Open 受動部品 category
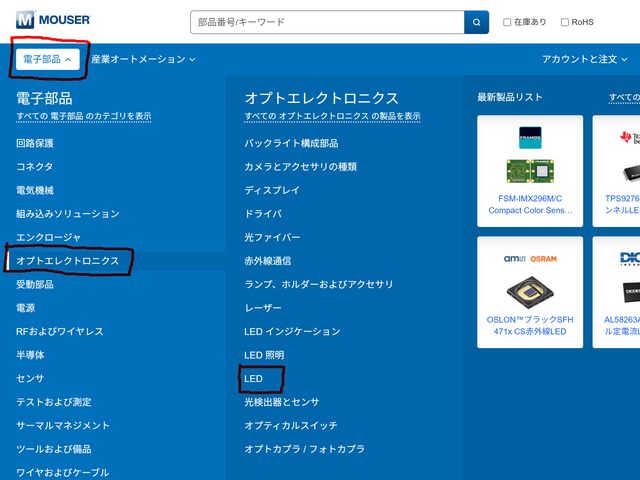The image size is (640, 480). pos(35,284)
